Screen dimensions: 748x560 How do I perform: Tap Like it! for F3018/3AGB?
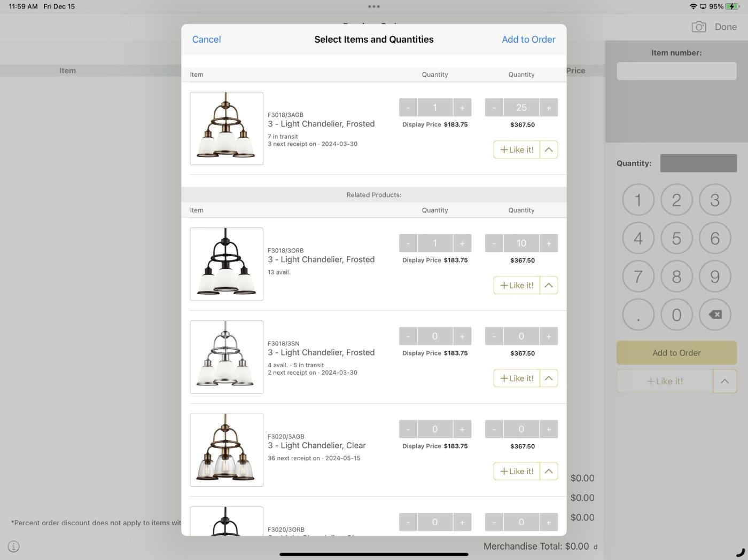[x=517, y=149]
